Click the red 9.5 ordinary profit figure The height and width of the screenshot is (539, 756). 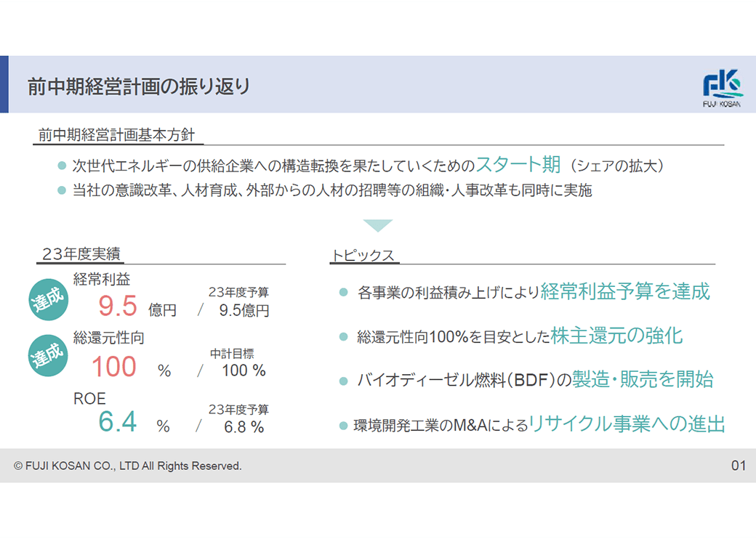[x=118, y=307]
